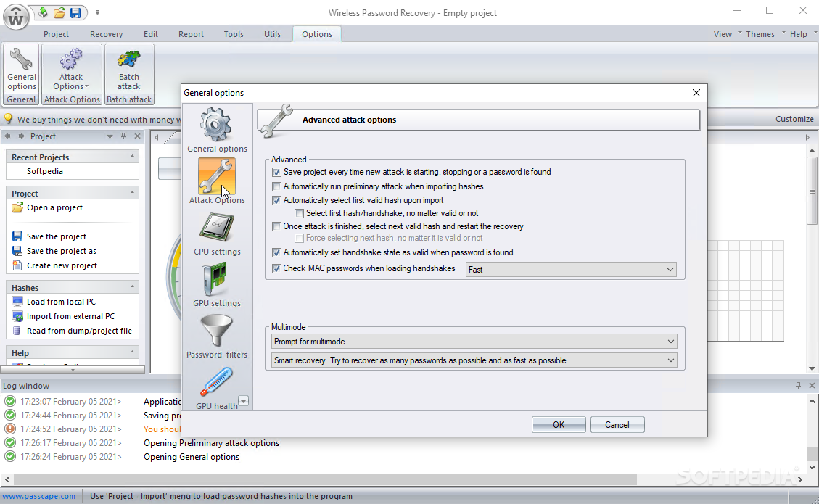Open GPU settings in the dialog sidebar

(217, 285)
